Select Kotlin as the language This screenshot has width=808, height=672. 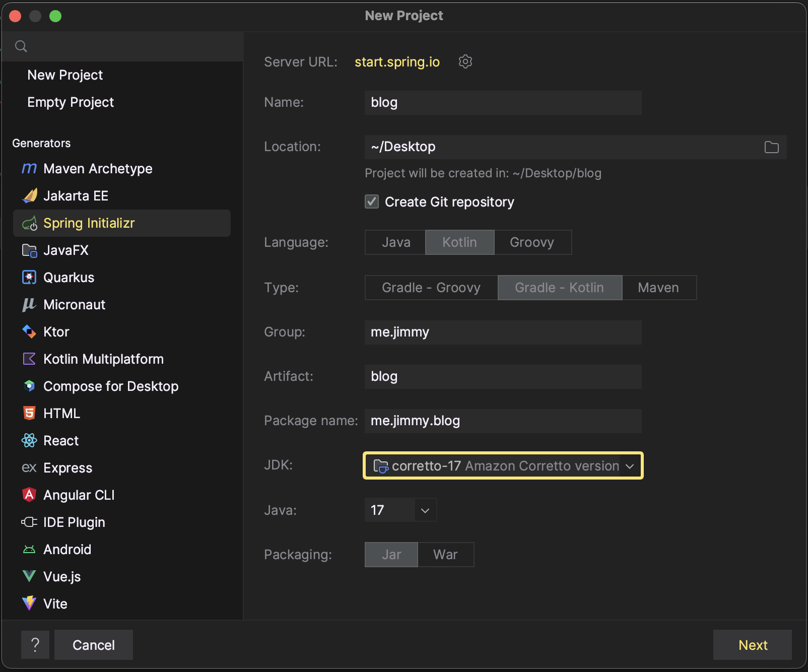tap(460, 242)
